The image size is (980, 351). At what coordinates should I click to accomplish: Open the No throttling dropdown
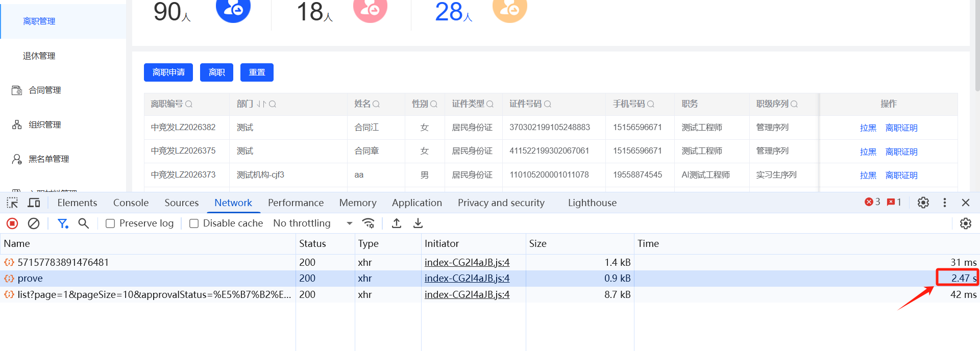coord(312,223)
